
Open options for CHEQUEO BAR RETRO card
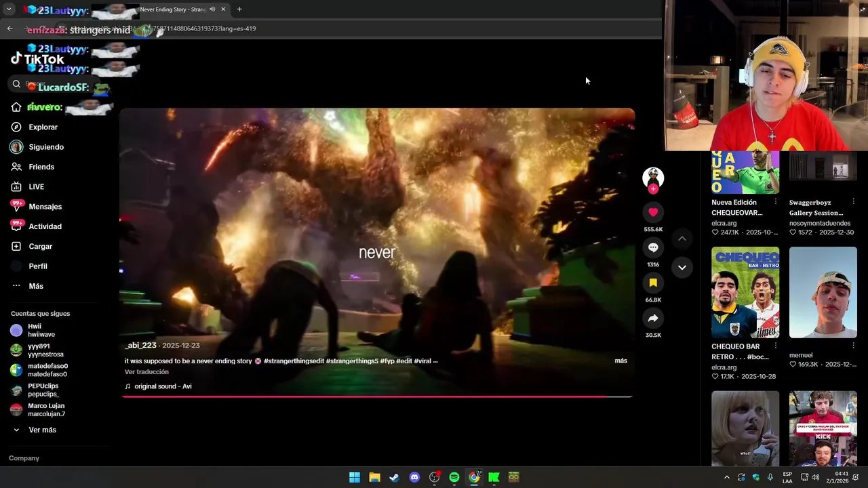click(x=776, y=346)
